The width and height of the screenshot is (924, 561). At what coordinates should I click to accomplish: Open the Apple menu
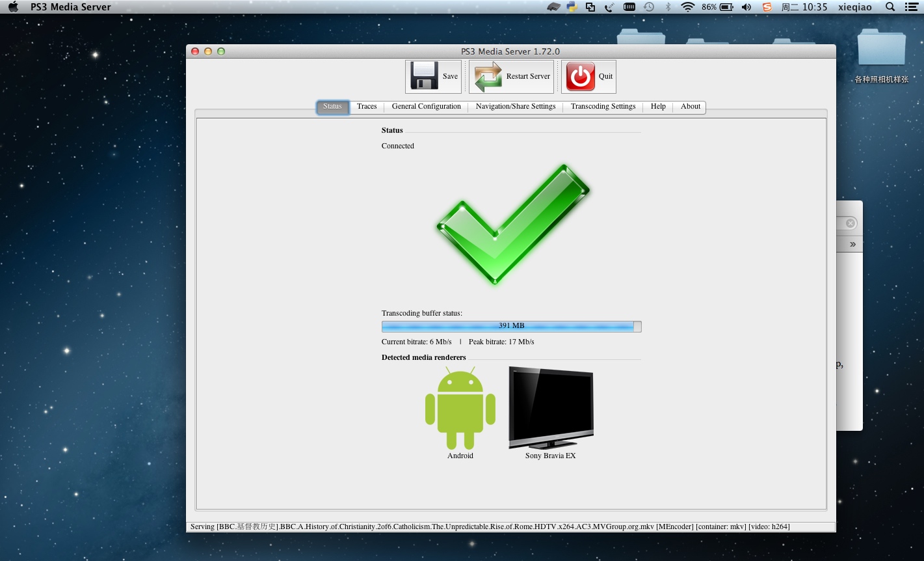pos(13,7)
